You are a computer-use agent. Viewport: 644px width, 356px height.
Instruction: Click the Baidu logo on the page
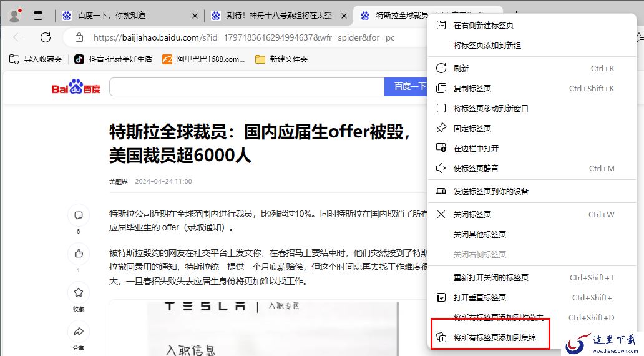coord(76,87)
